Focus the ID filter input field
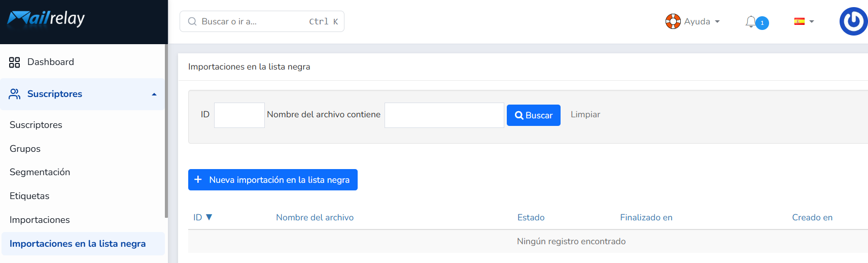Screen dimensions: 868x263 (239, 115)
